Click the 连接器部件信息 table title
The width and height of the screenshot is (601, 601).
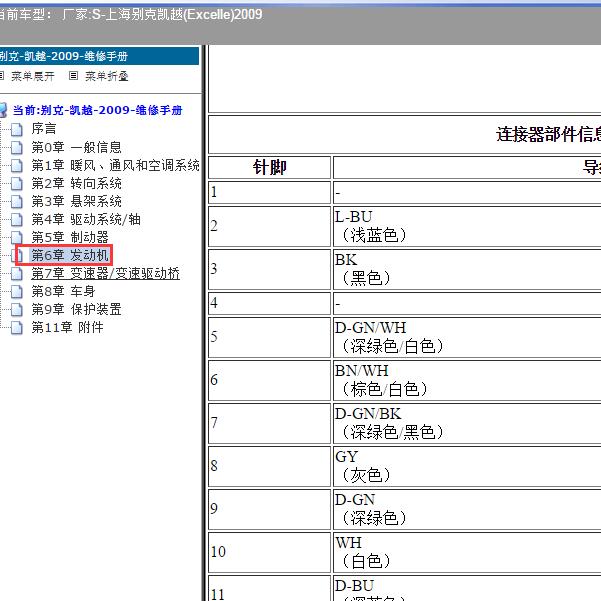[548, 135]
